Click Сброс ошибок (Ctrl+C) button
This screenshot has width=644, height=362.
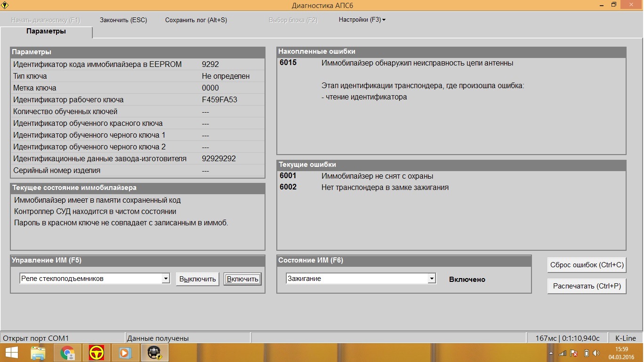[587, 265]
